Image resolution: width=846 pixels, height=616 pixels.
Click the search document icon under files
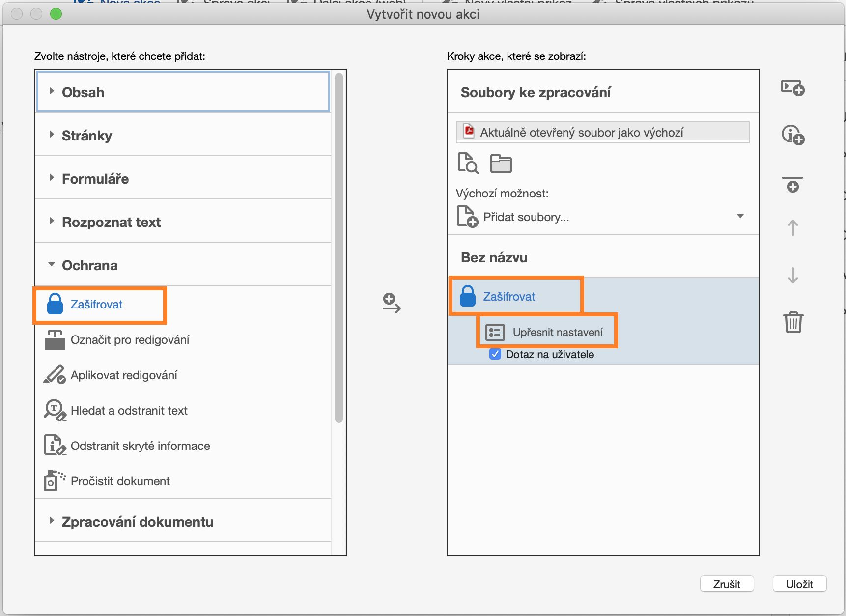[x=468, y=163]
